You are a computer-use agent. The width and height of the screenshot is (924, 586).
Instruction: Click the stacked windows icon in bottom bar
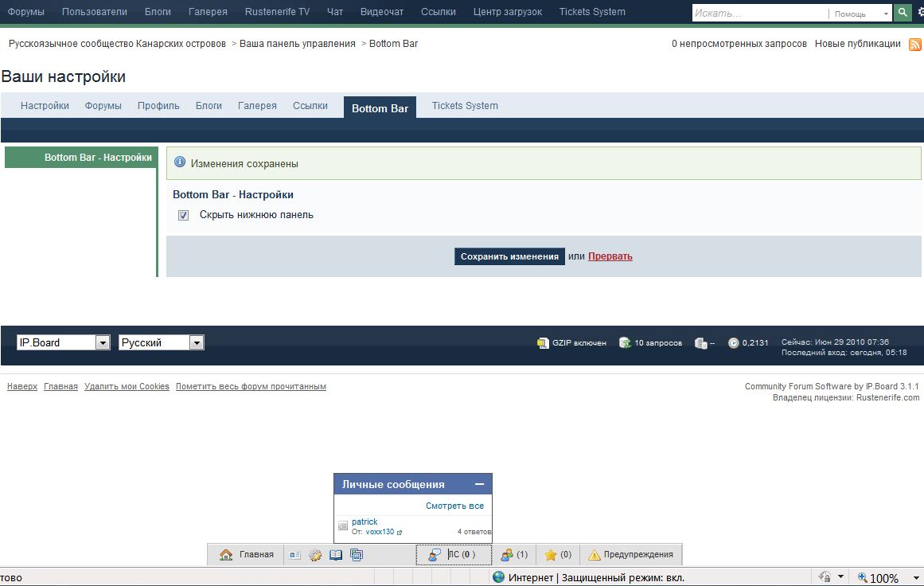357,555
